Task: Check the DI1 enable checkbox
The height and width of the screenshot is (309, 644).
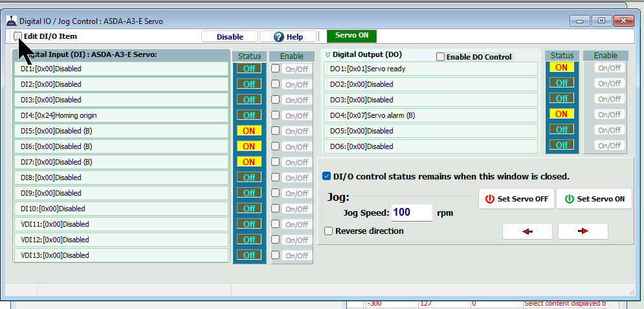Action: click(x=275, y=69)
